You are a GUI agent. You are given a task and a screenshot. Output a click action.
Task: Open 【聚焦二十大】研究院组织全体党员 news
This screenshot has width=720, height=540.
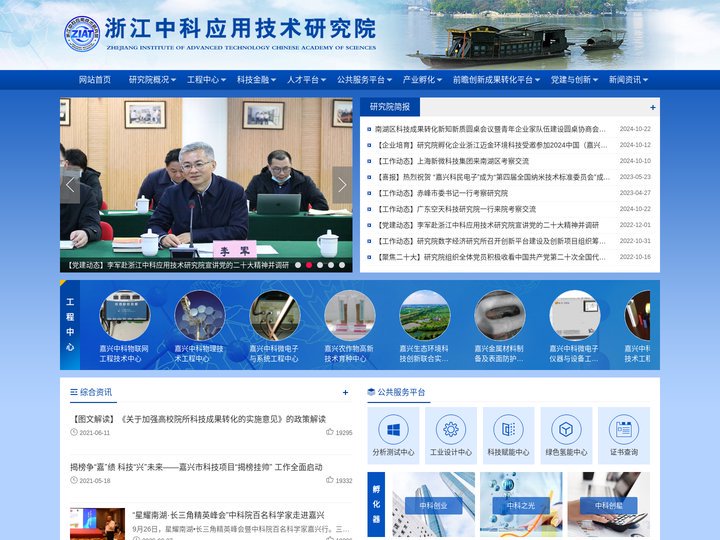[x=490, y=257]
